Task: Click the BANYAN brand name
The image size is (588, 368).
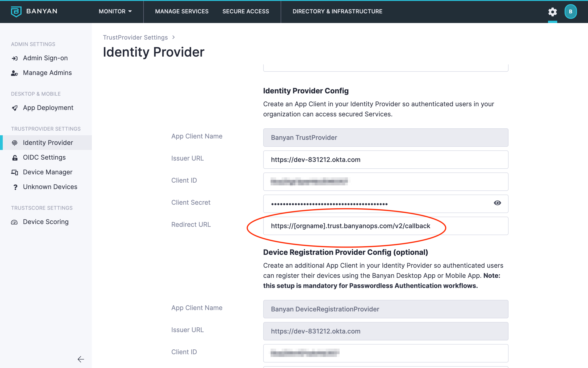Action: 42,11
